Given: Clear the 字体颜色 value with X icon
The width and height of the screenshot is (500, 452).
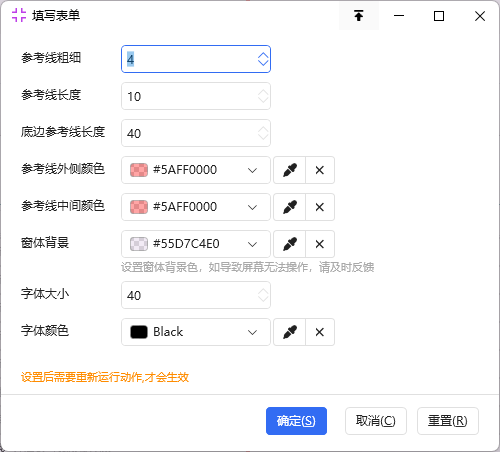Looking at the screenshot, I should pos(320,332).
